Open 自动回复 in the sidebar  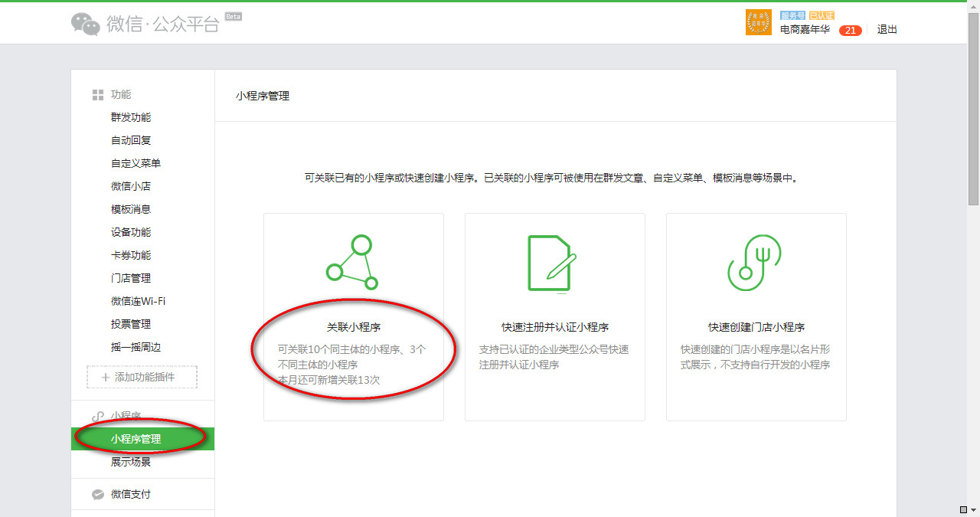(131, 141)
